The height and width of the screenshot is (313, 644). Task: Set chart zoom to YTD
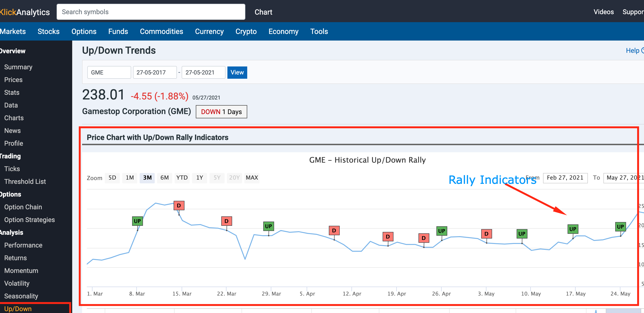(182, 178)
